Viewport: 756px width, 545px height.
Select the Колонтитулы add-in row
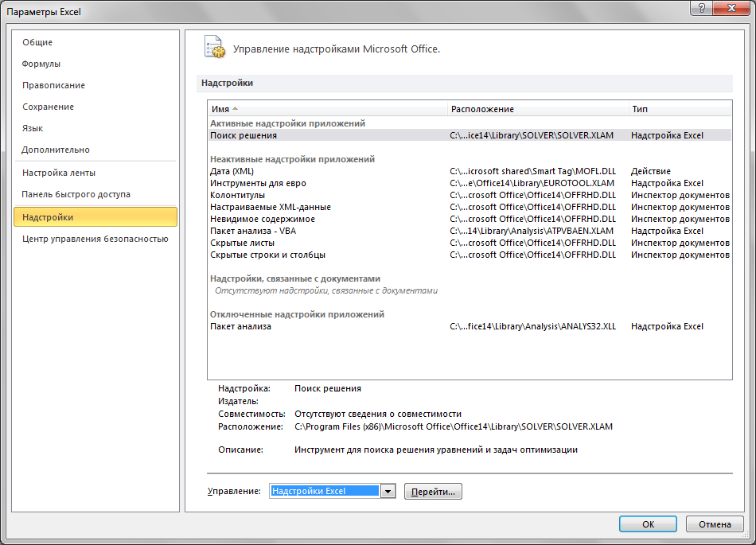[470, 195]
